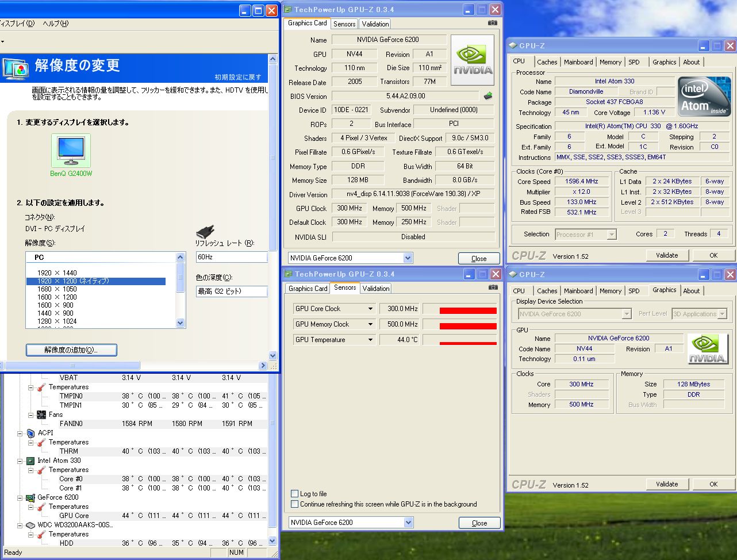Enable the Log to file checkbox

[295, 494]
